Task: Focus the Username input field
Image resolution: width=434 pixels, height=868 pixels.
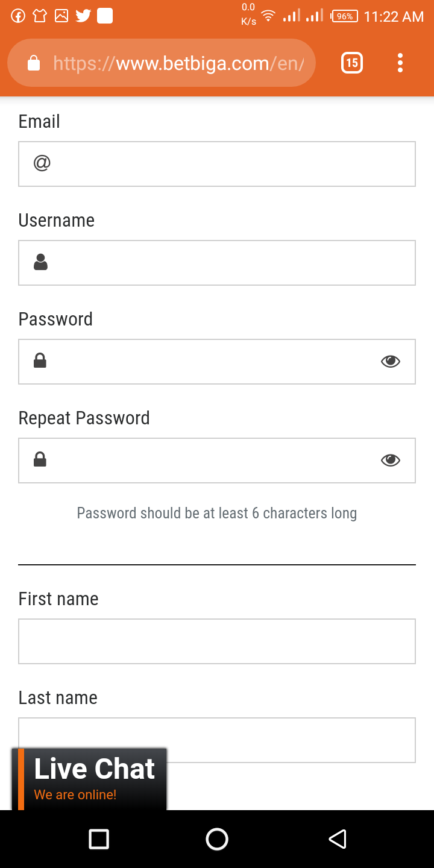Action: [x=217, y=263]
